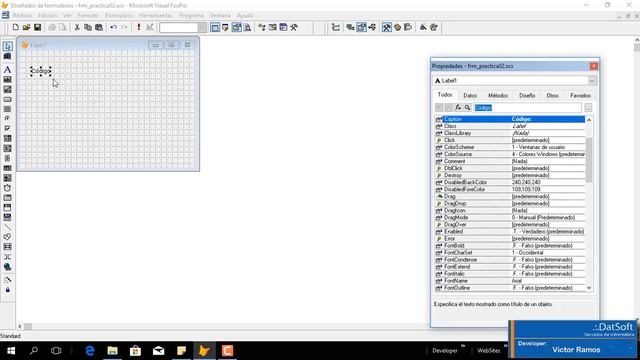
Task: Click the properties list scroll-down arrow
Action: [589, 288]
